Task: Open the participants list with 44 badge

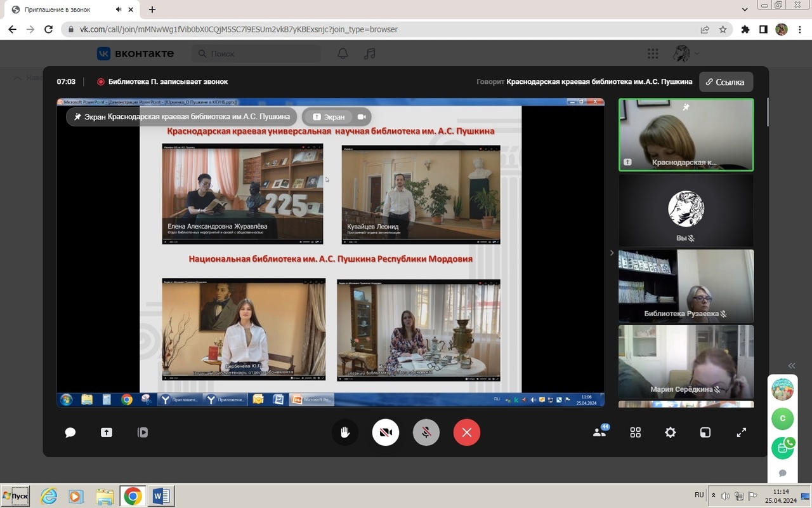Action: [x=599, y=432]
